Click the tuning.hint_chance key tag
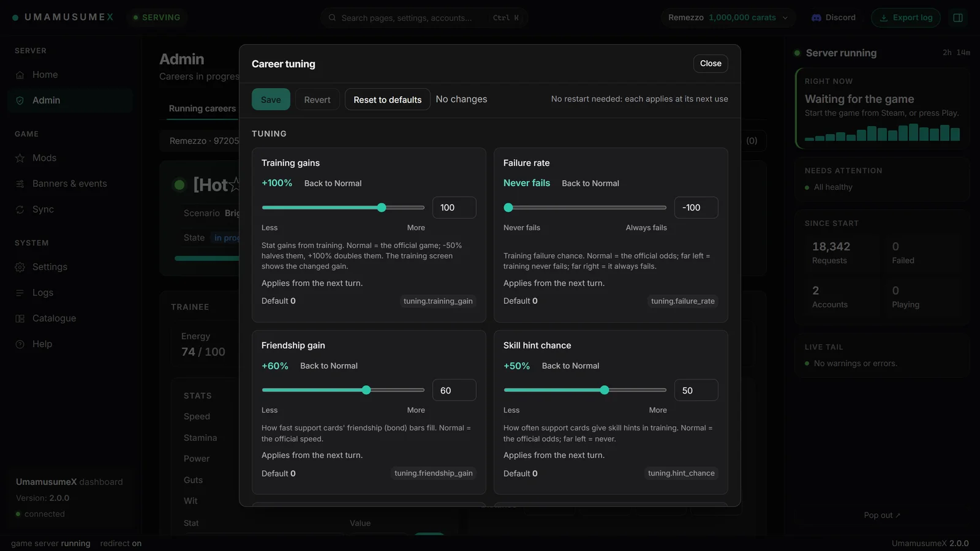 (x=681, y=473)
